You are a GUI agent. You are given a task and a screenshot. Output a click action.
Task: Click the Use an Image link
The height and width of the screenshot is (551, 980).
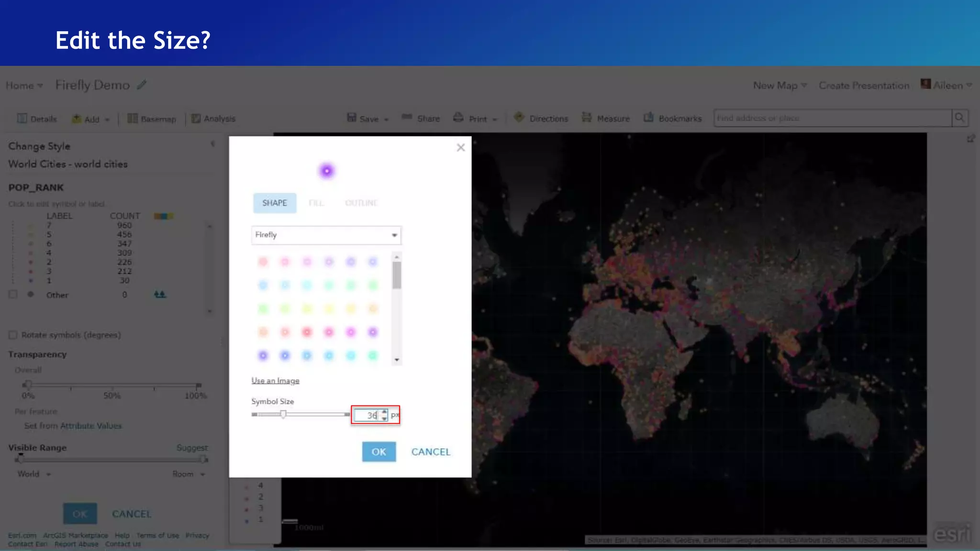coord(275,381)
